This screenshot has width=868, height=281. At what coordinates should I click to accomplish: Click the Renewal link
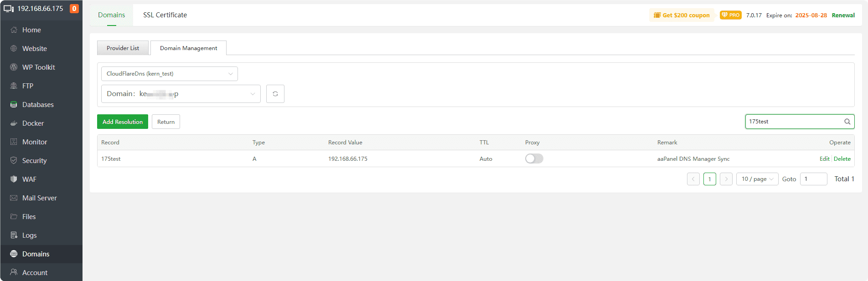[x=843, y=15]
